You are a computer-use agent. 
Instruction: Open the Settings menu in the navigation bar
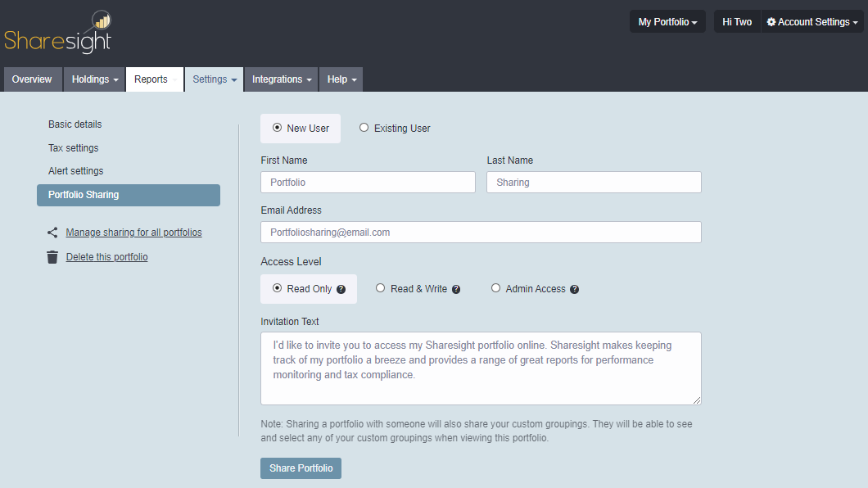pyautogui.click(x=214, y=79)
